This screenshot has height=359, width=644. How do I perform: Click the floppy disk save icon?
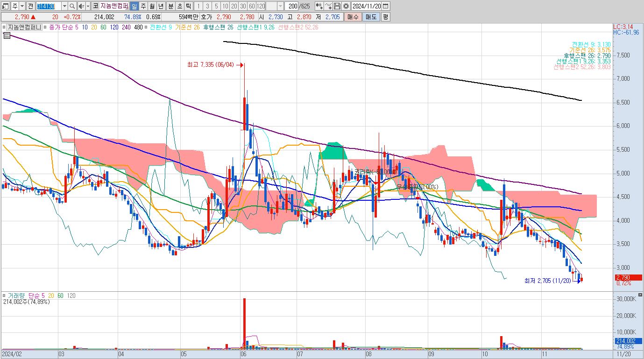point(337,6)
